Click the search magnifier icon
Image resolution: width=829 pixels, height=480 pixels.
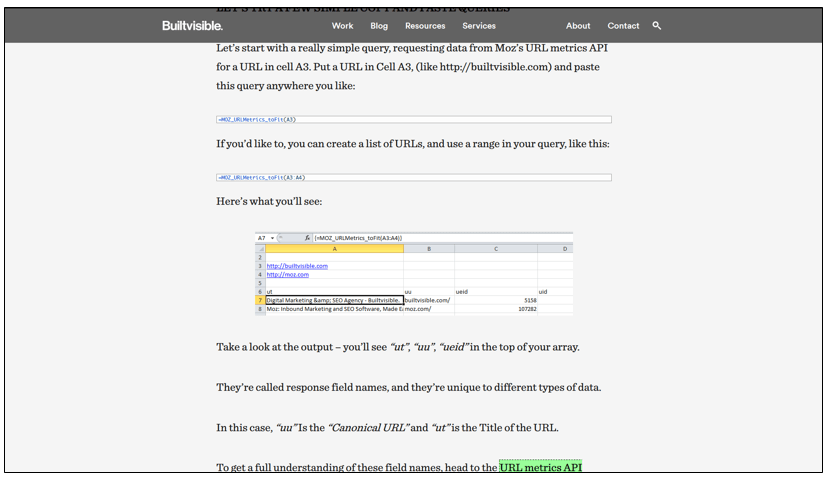click(656, 25)
